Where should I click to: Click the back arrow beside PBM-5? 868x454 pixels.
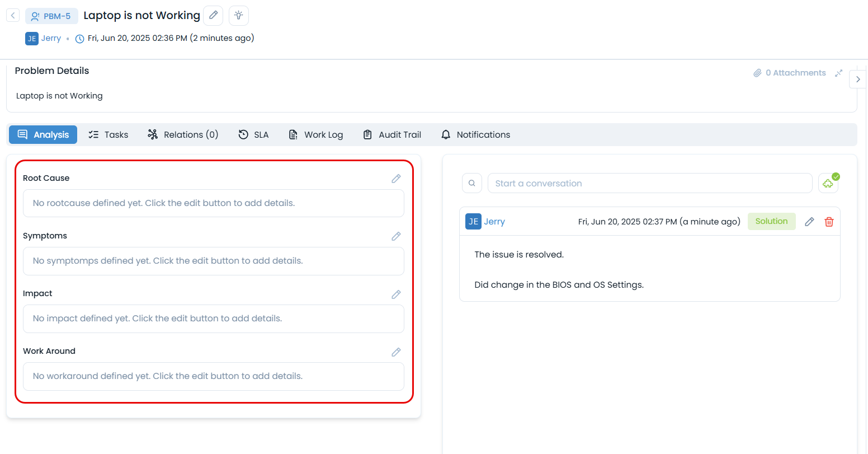pos(13,16)
